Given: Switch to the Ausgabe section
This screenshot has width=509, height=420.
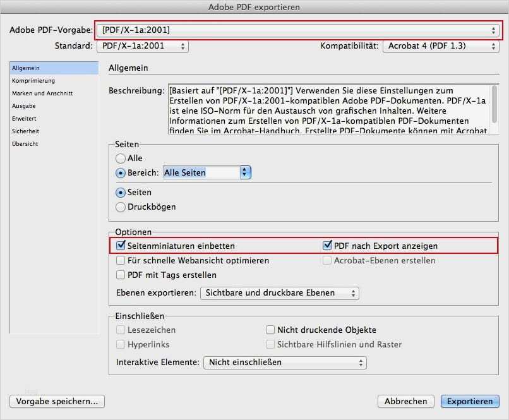Looking at the screenshot, I should [54, 106].
